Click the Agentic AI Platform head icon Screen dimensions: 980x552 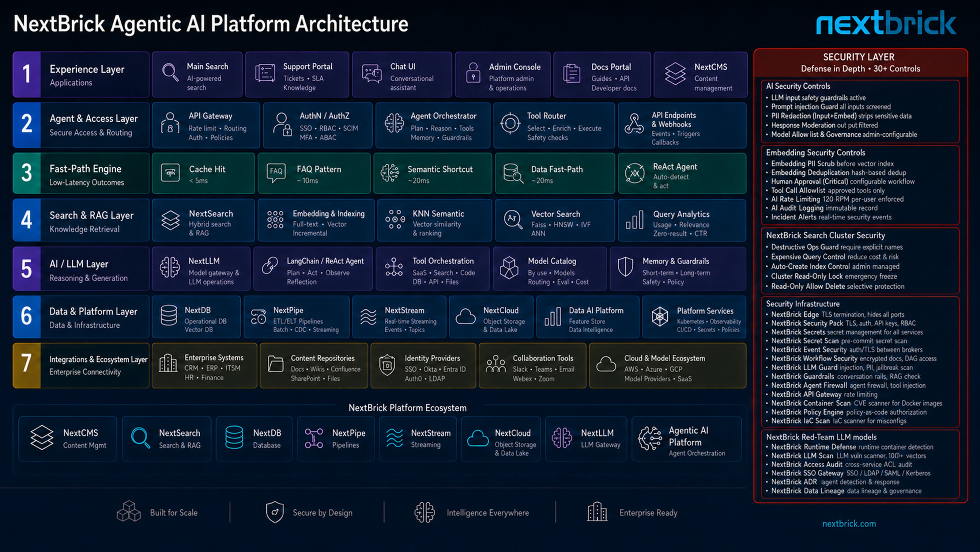click(x=650, y=438)
